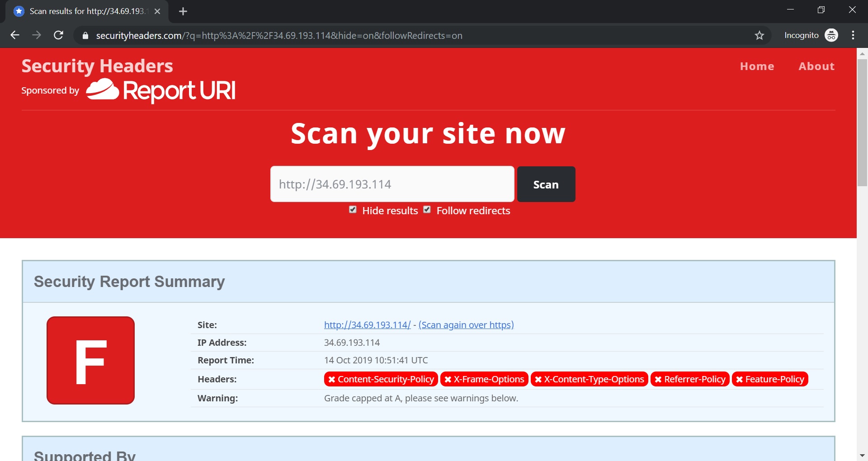Click the page vertical scrollbar thumb

click(862, 122)
